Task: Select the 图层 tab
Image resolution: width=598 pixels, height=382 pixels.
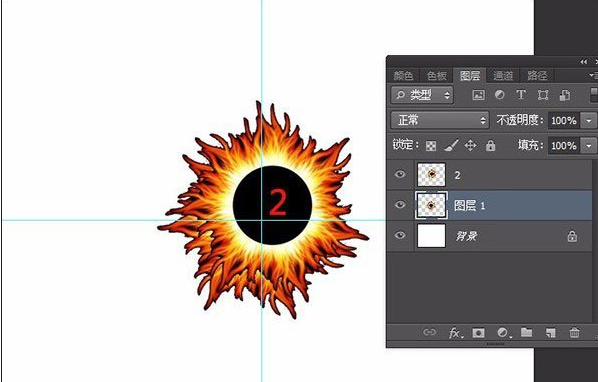Action: 470,75
